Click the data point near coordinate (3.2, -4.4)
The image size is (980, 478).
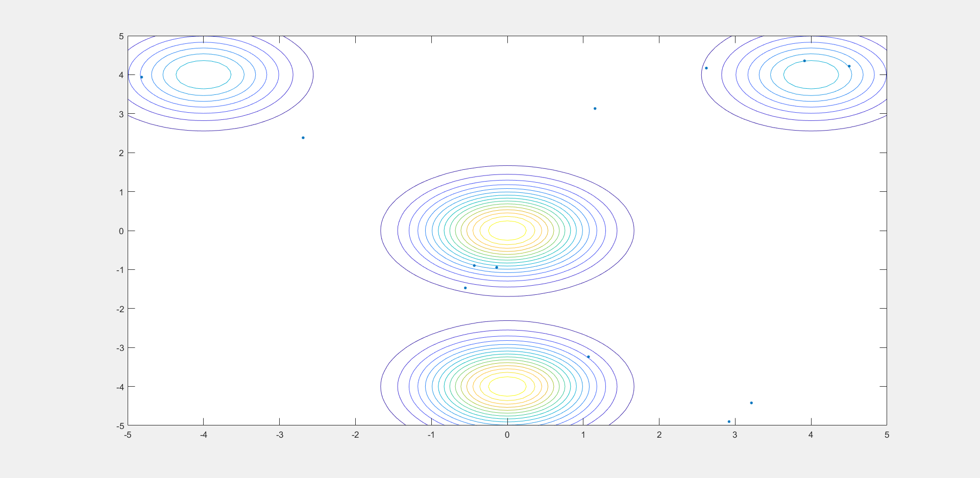click(x=751, y=402)
